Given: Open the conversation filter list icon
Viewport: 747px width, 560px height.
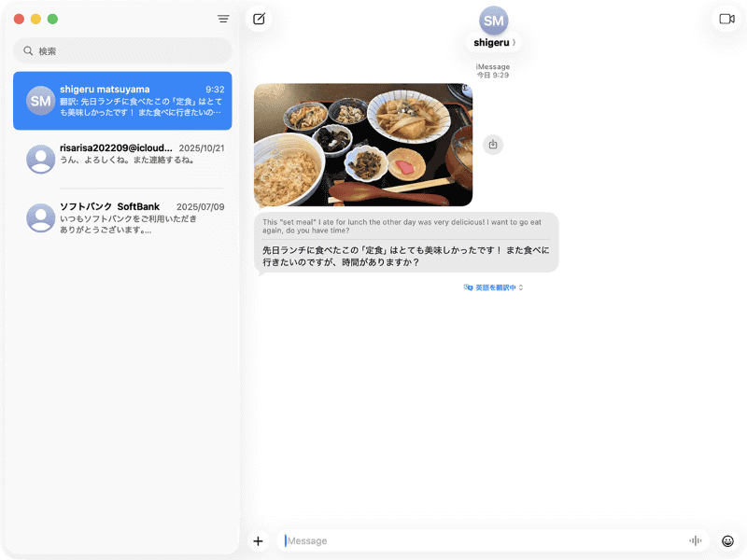Looking at the screenshot, I should coord(223,19).
